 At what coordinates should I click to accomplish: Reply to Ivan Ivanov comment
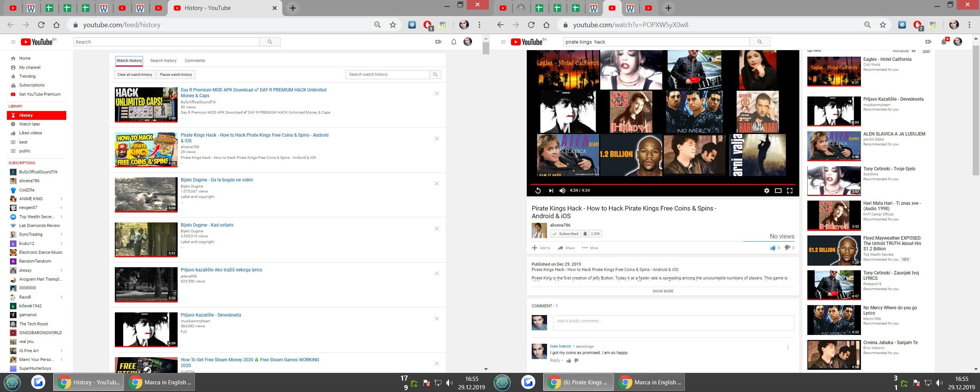[555, 360]
